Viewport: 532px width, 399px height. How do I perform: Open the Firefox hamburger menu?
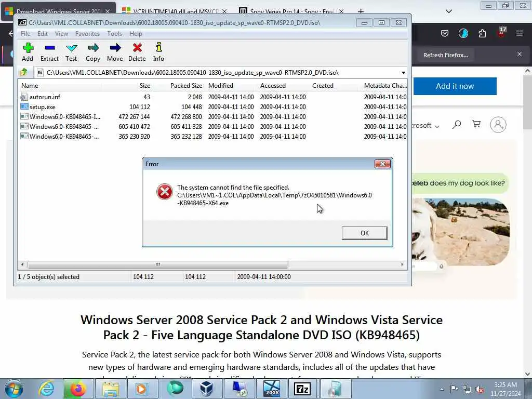coord(519,33)
